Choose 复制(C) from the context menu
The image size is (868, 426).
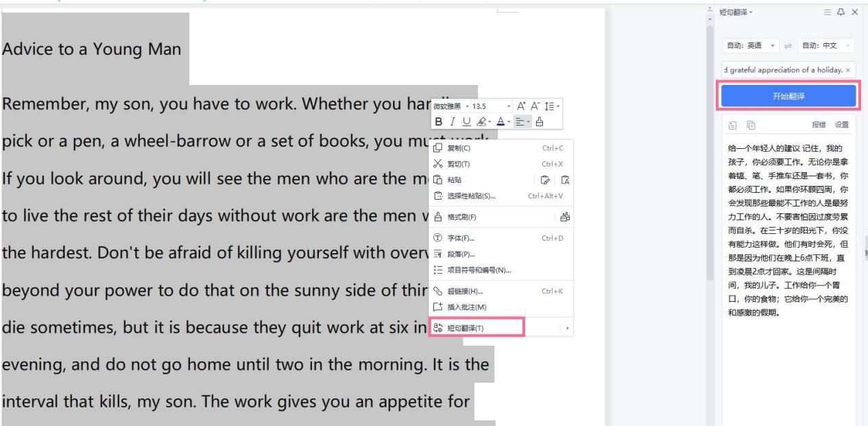pyautogui.click(x=502, y=147)
